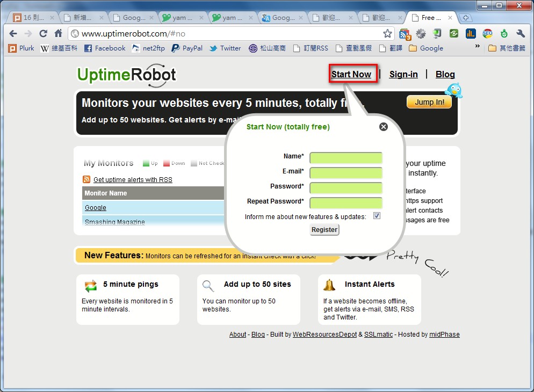
Task: Open the net2ftp bookmark
Action: pos(148,48)
